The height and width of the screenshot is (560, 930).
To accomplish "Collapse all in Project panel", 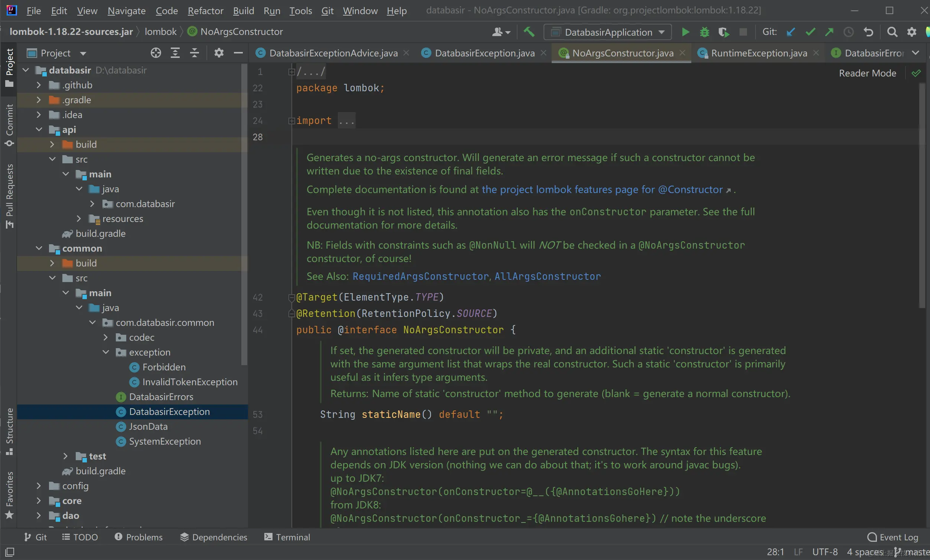I will [x=195, y=53].
